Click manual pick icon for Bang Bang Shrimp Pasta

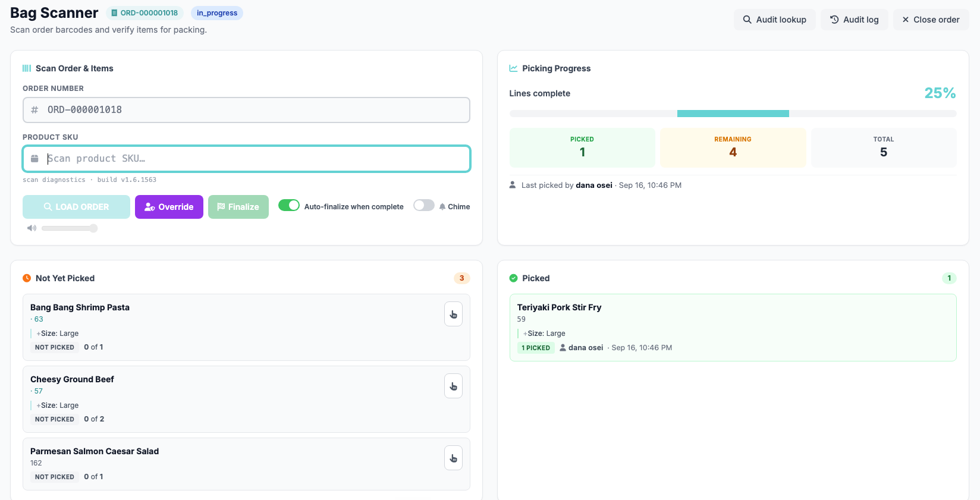[x=453, y=315]
